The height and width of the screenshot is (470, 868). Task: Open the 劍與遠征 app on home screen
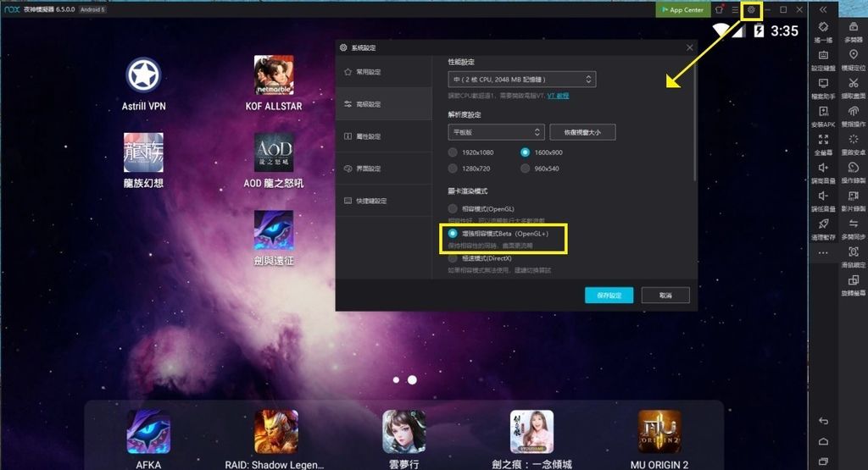tap(274, 230)
